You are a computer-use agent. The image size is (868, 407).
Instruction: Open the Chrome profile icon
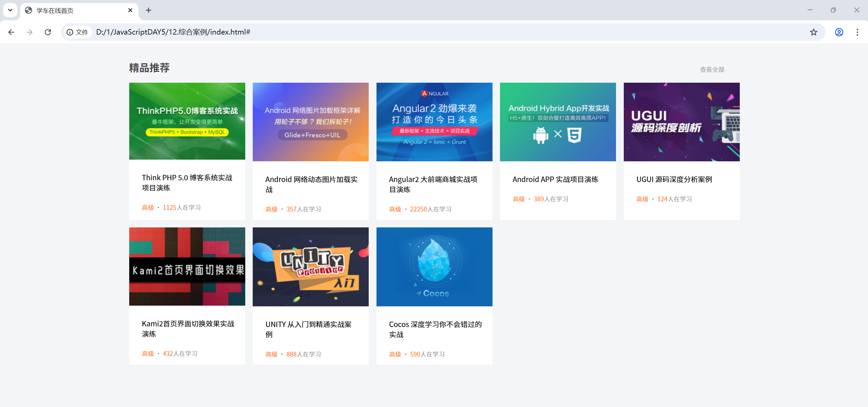coord(839,32)
